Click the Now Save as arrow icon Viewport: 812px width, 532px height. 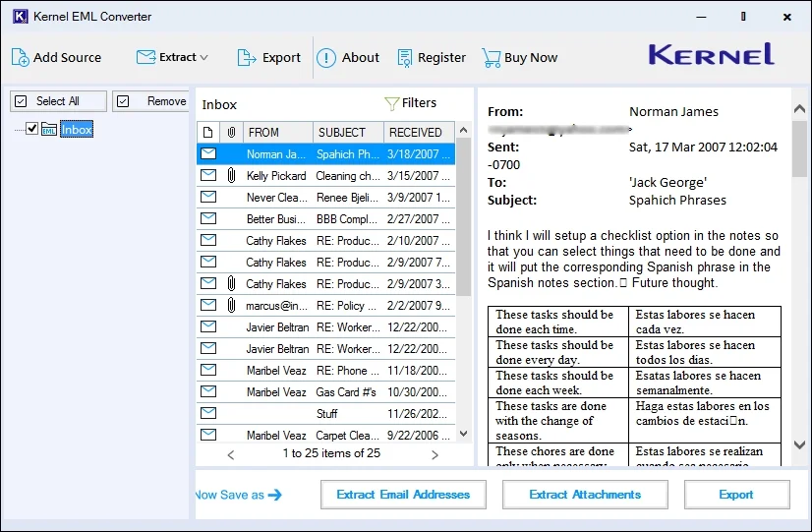coord(275,495)
